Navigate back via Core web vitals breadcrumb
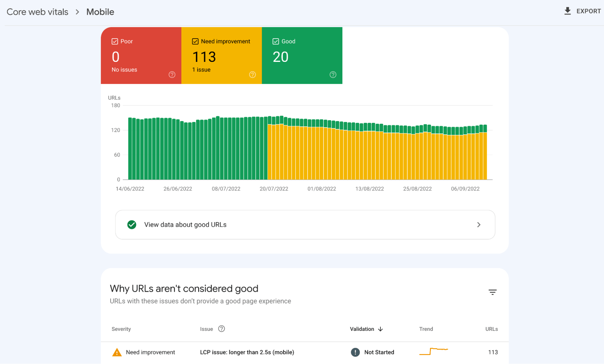The image size is (604, 364). pos(37,12)
